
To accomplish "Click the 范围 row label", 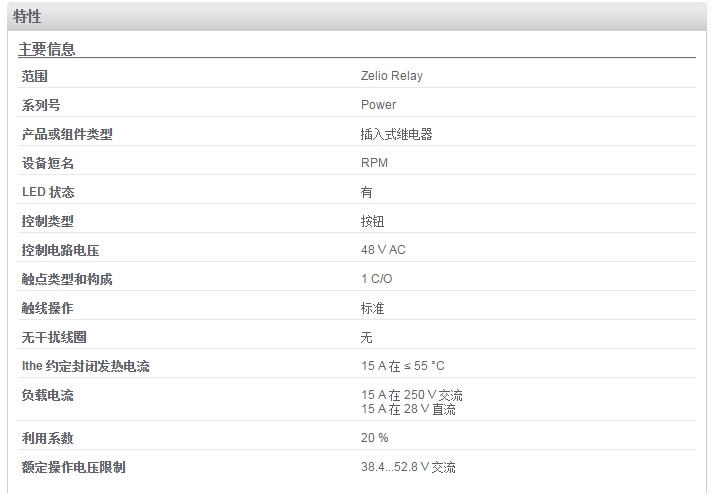I will pos(34,76).
